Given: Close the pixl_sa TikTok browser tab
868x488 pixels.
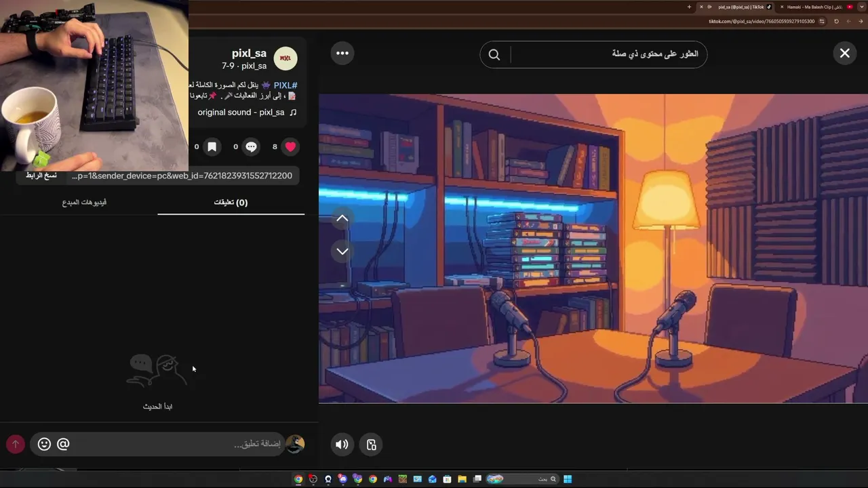Looking at the screenshot, I should tap(701, 7).
